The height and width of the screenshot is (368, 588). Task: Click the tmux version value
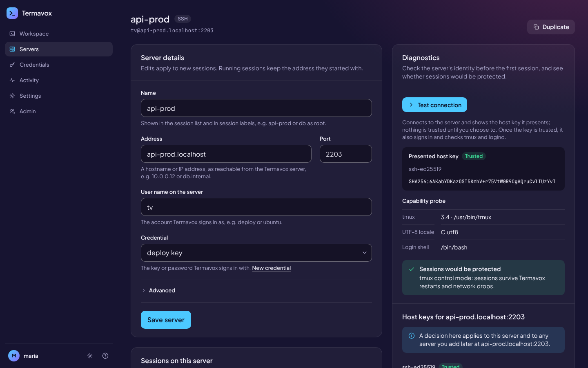[466, 217]
